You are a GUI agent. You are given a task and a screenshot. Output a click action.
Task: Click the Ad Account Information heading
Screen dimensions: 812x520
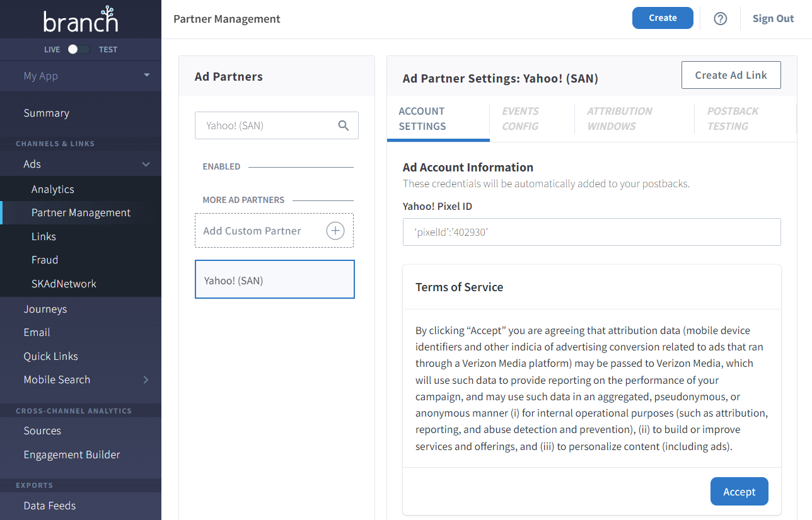(x=468, y=167)
